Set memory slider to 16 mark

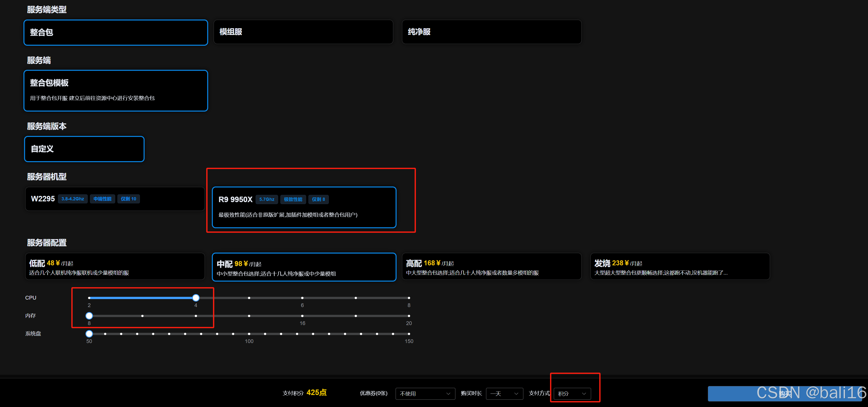pyautogui.click(x=302, y=316)
